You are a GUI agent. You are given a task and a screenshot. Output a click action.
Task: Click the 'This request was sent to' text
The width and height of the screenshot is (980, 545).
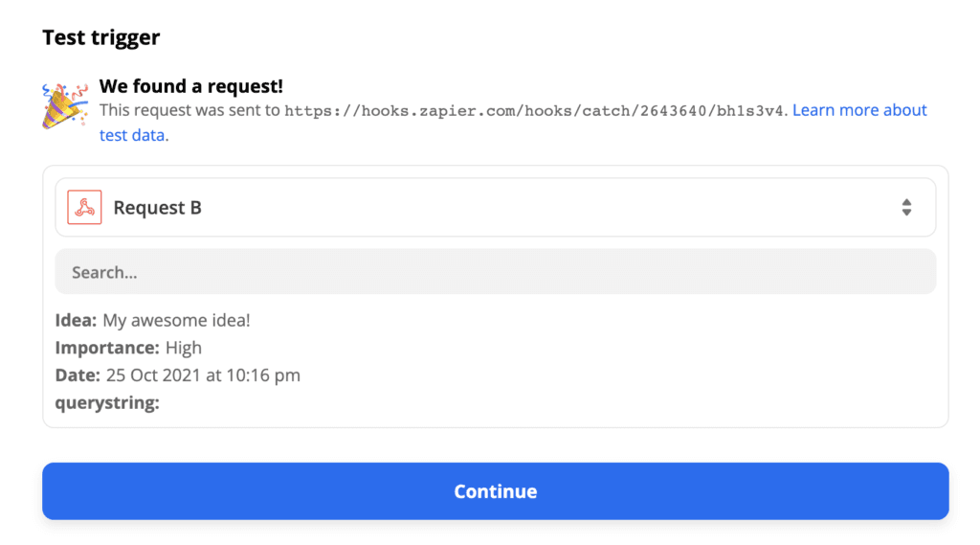point(189,111)
